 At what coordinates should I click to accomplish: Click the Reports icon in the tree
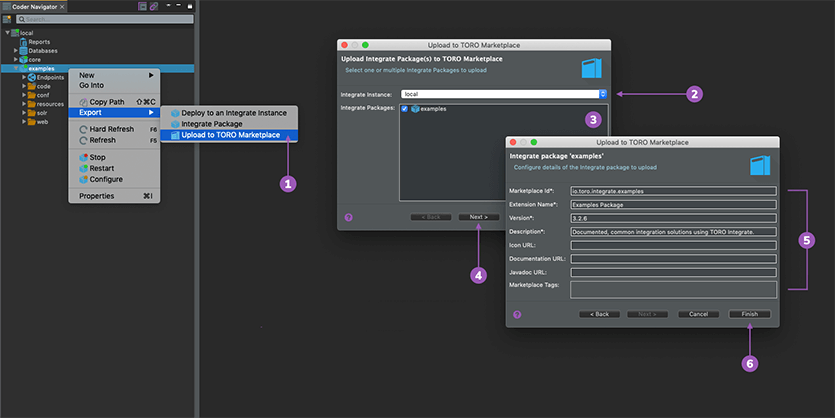[23, 42]
